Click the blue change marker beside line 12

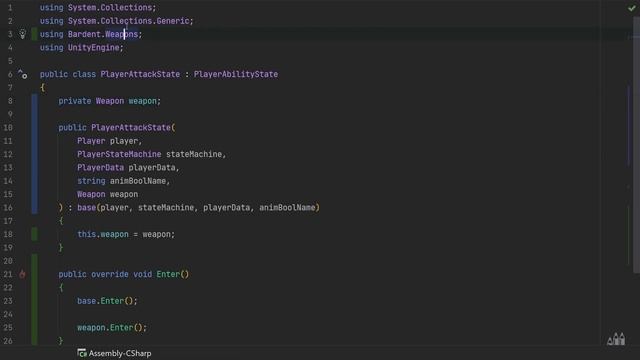35,154
